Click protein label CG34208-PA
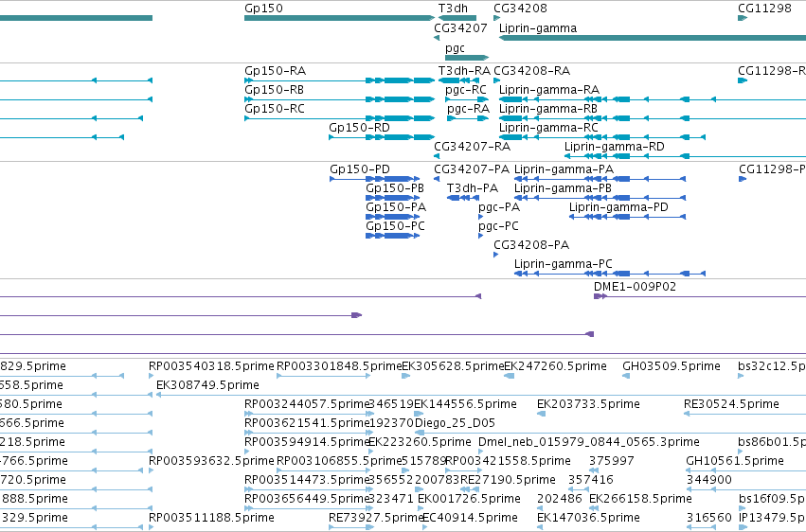Image resolution: width=806 pixels, height=532 pixels. coord(531,245)
